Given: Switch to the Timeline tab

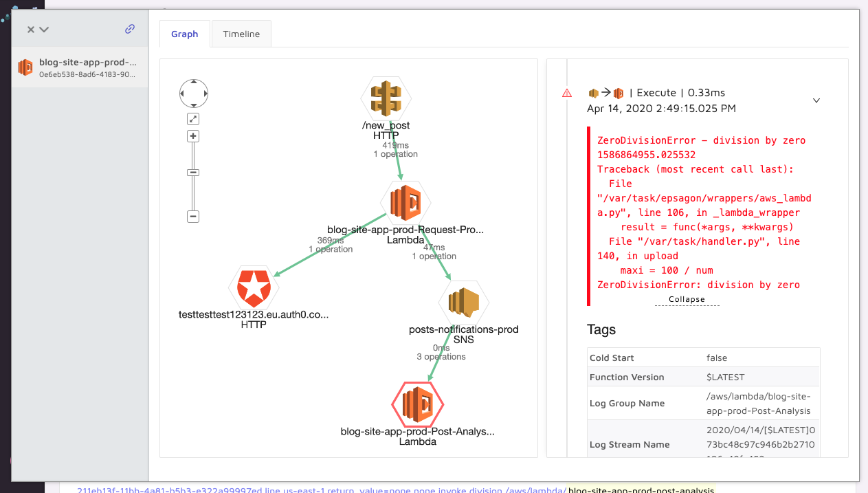Looking at the screenshot, I should tap(241, 34).
